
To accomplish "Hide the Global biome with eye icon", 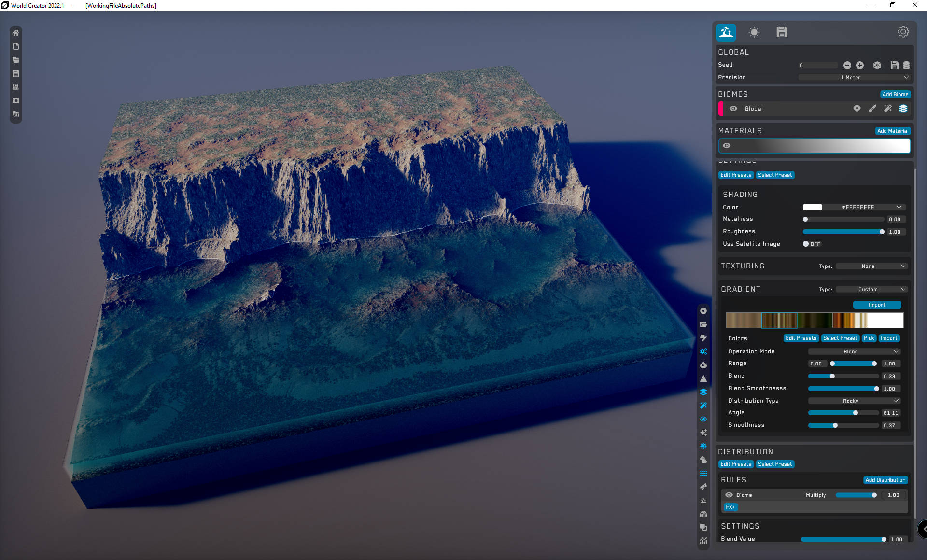I will coord(733,109).
